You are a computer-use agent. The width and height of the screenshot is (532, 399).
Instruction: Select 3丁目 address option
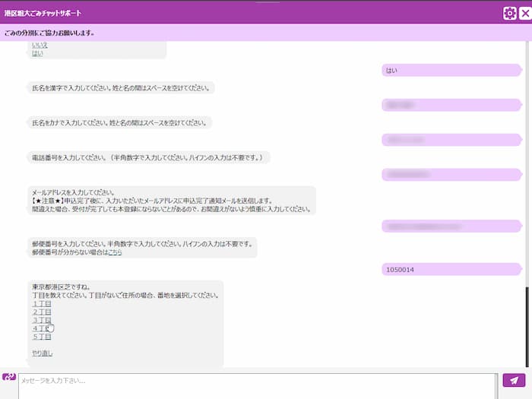click(x=42, y=320)
